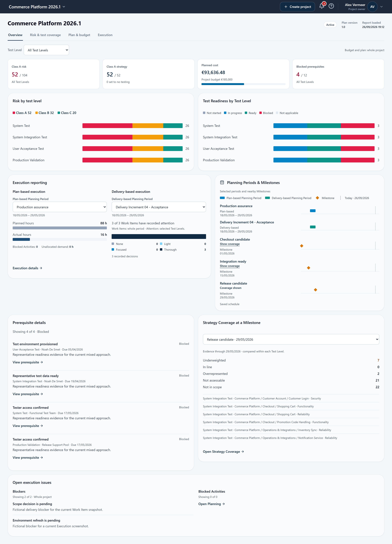392x544 pixels.
Task: Open the Production assurance period dropdown
Action: coord(60,207)
